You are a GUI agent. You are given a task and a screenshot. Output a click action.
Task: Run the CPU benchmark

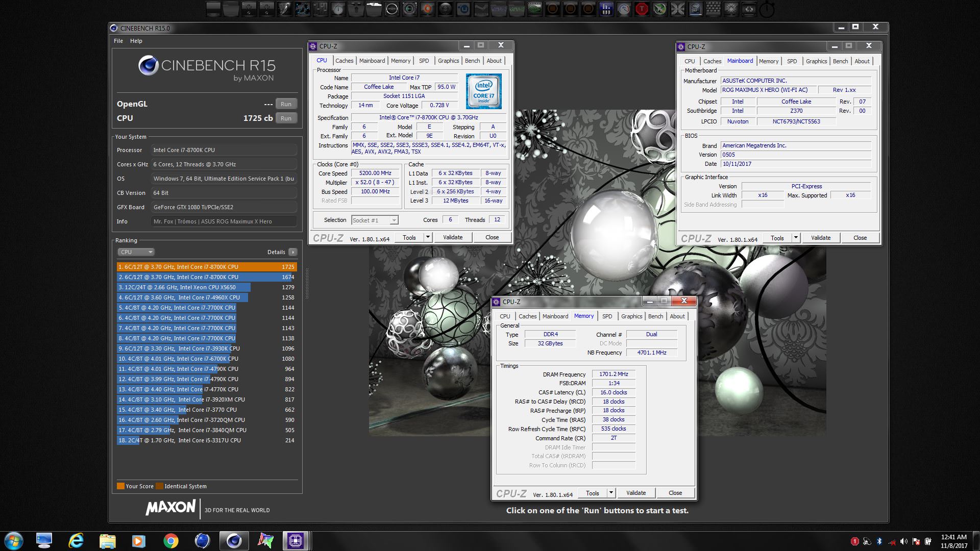[x=286, y=118]
